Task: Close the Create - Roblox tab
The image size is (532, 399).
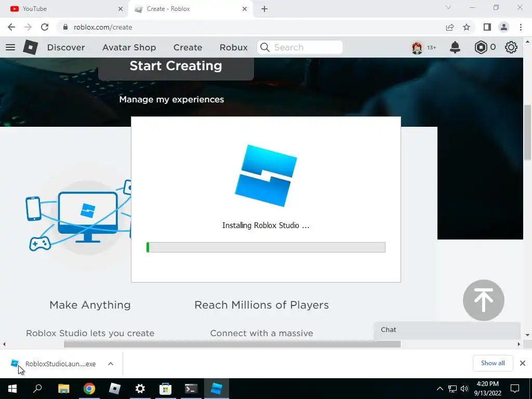Action: coord(245,9)
